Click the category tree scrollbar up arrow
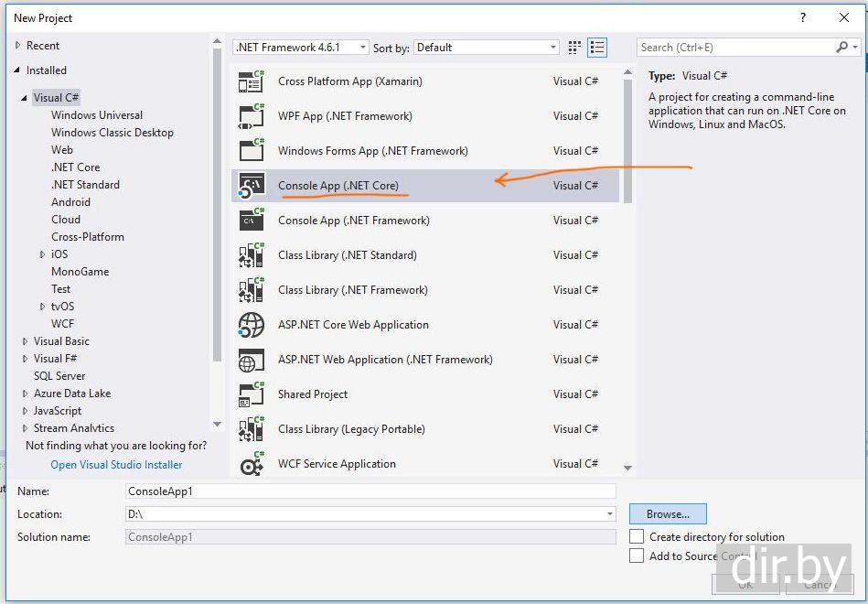This screenshot has width=868, height=604. pos(217,42)
